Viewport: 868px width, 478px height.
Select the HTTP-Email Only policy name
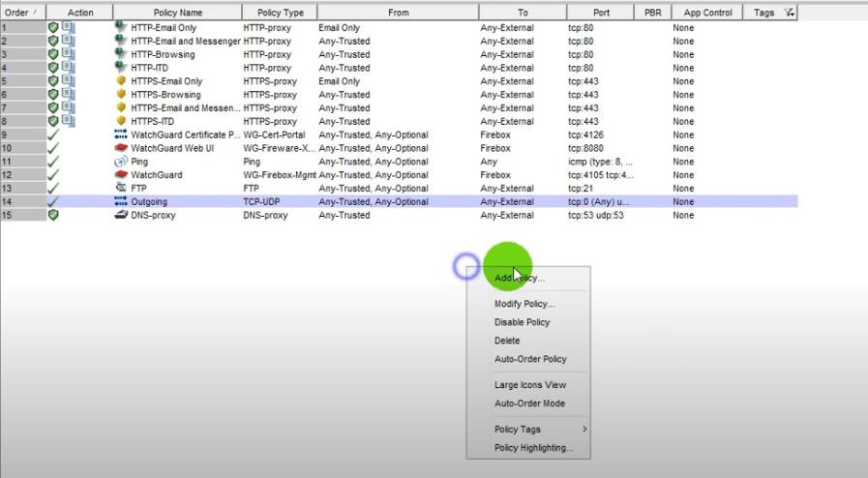tap(164, 28)
